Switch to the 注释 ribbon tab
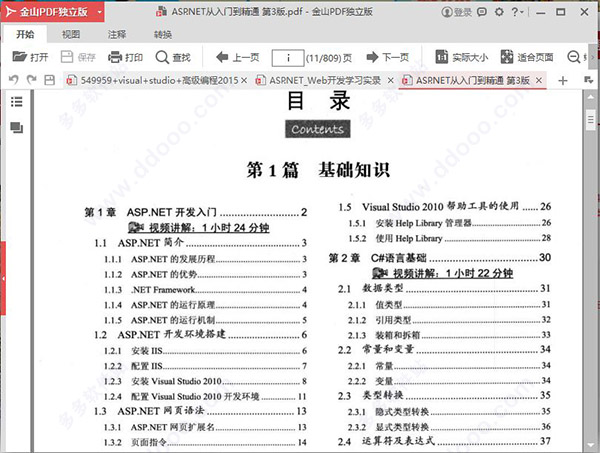Image resolution: width=600 pixels, height=453 pixels. 117,34
